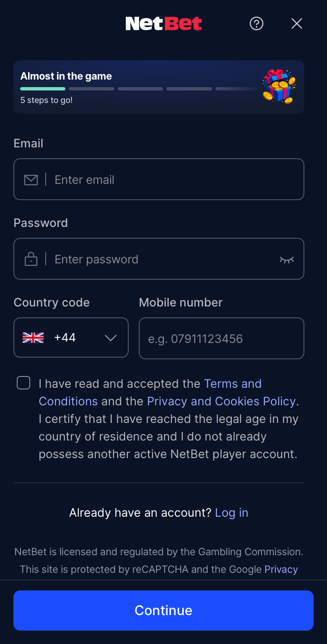Follow the Log in link
The image size is (327, 644).
coord(231,513)
